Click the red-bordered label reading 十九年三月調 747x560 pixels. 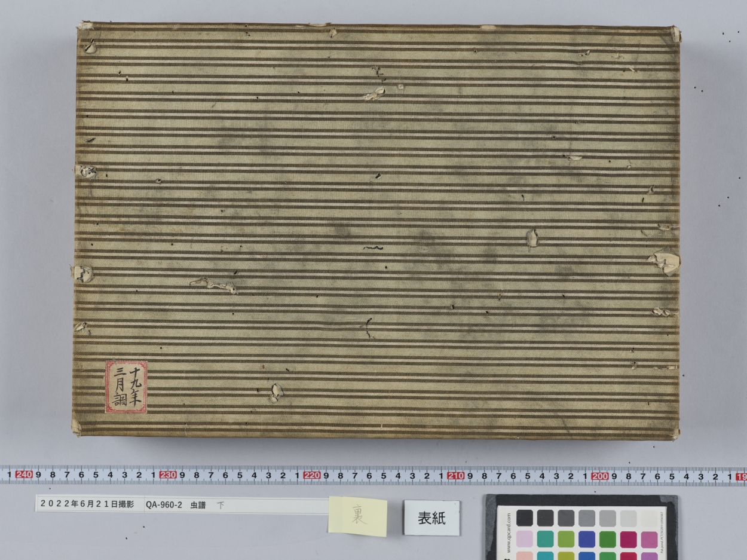click(126, 387)
